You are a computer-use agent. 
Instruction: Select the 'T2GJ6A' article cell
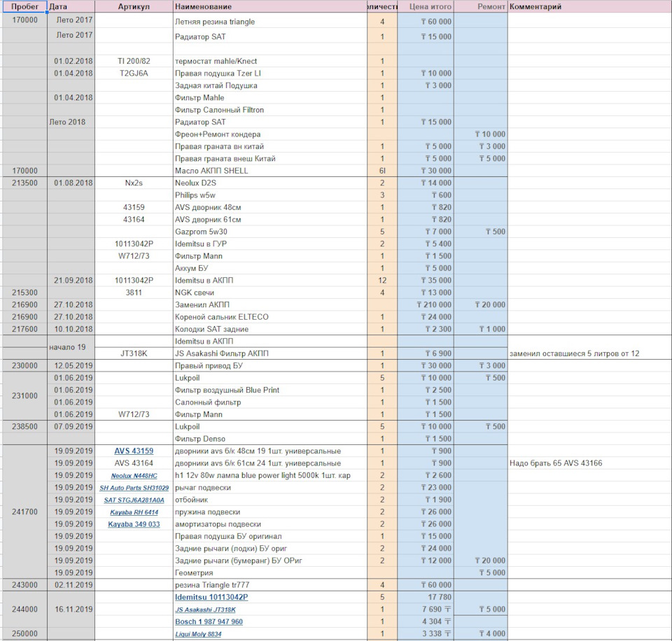pyautogui.click(x=134, y=73)
